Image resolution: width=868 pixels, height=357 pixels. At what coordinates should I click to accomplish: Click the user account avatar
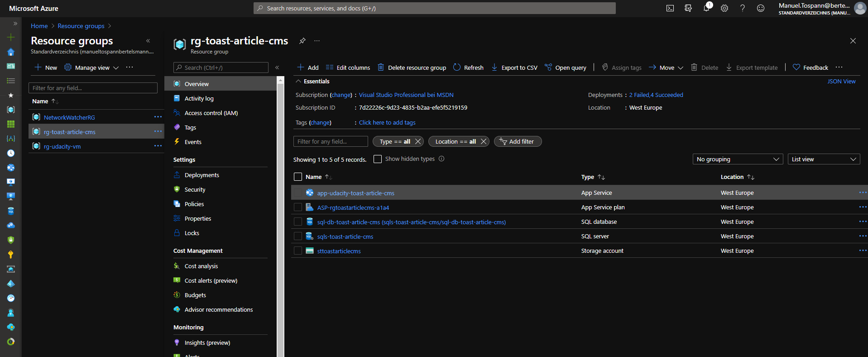(x=860, y=8)
